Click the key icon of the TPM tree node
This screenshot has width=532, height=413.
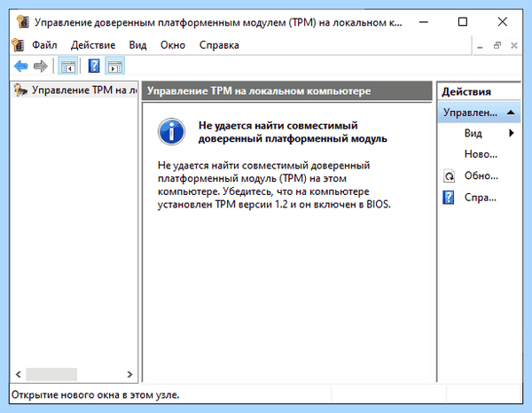click(20, 90)
